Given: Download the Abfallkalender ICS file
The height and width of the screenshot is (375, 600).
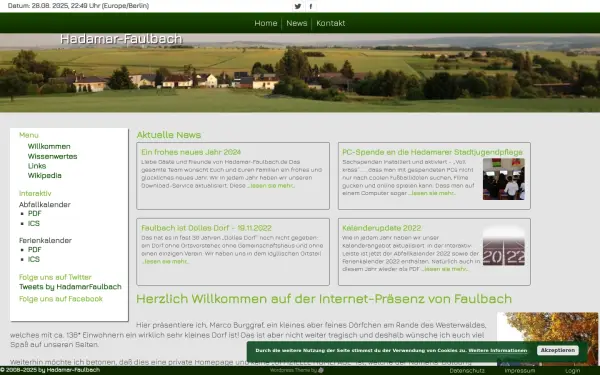Looking at the screenshot, I should (34, 223).
